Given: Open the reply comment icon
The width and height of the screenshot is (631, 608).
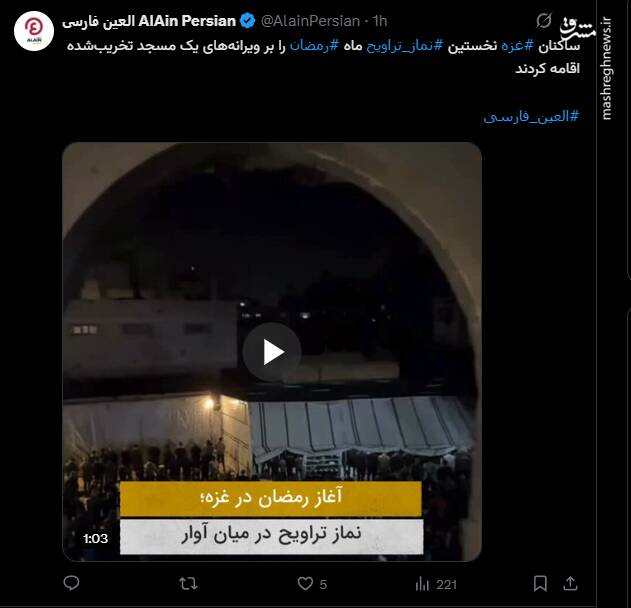Looking at the screenshot, I should coord(71,583).
